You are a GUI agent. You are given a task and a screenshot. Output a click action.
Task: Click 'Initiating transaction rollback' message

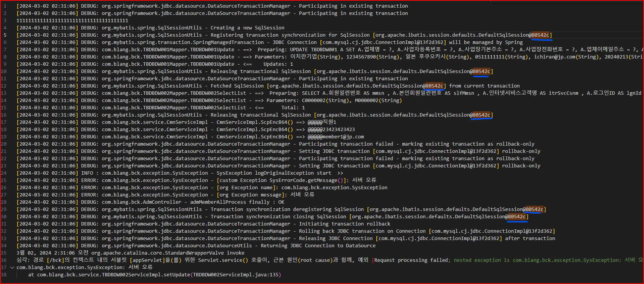[345, 224]
